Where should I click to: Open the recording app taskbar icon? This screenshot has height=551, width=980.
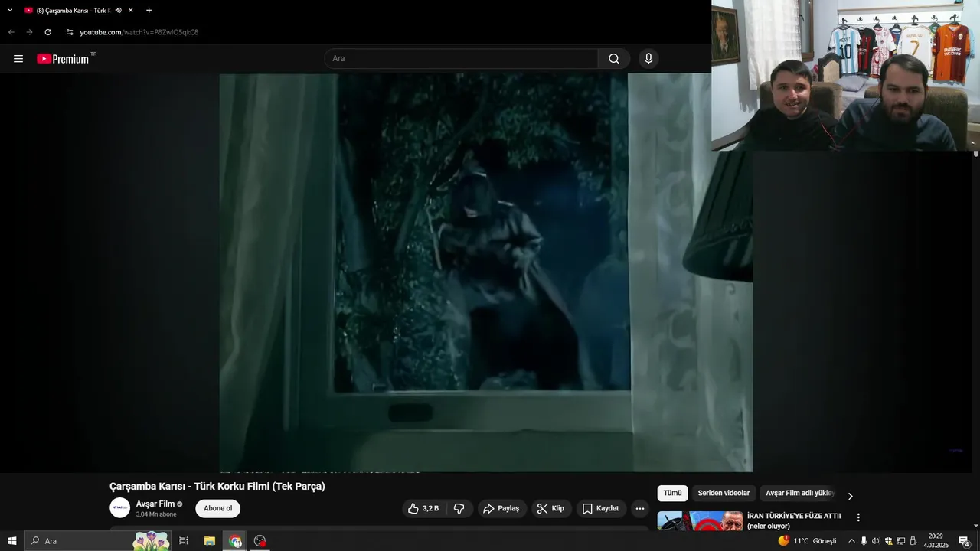tap(260, 541)
